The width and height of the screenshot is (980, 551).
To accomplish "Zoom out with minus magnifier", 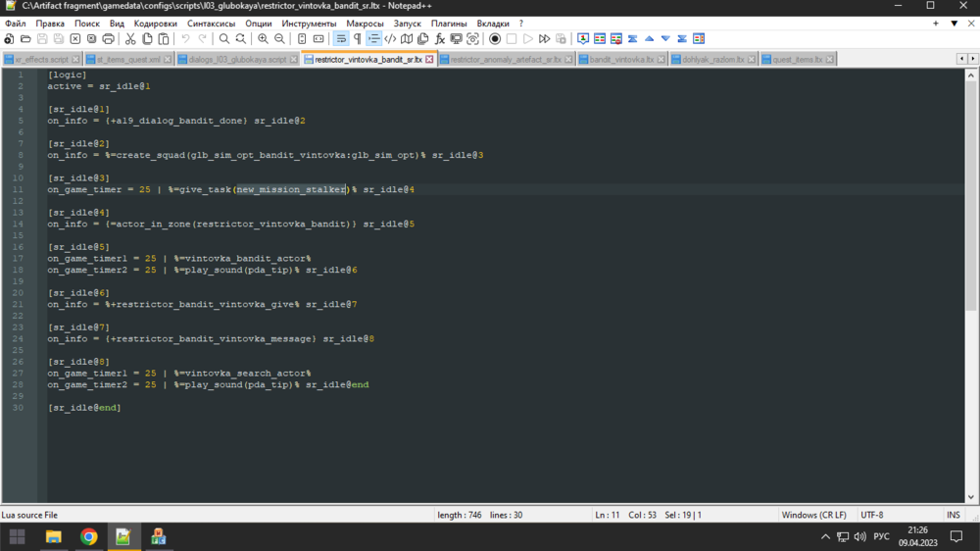I will (279, 39).
